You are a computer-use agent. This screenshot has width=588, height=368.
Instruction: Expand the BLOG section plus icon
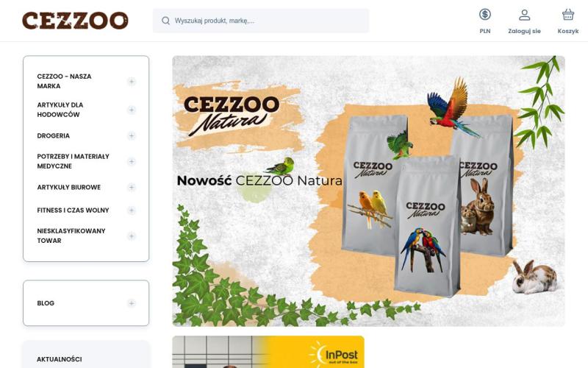[132, 303]
